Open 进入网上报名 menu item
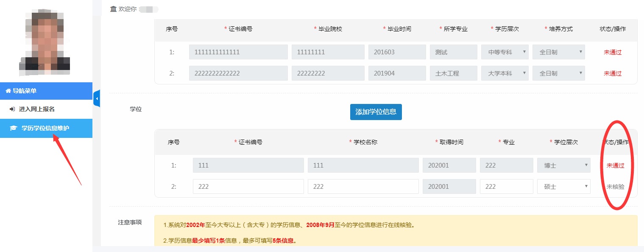 point(36,109)
